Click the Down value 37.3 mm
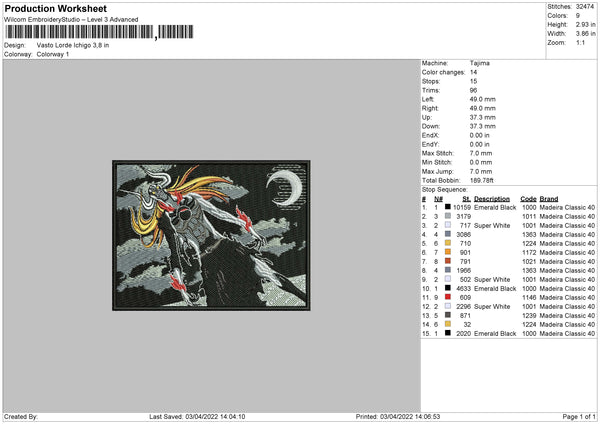Image resolution: width=600 pixels, height=424 pixels. click(x=483, y=126)
